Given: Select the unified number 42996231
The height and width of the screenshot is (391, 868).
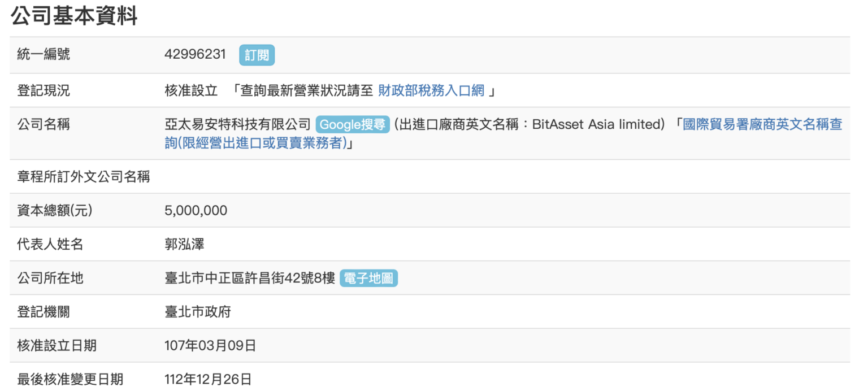Looking at the screenshot, I should 194,55.
